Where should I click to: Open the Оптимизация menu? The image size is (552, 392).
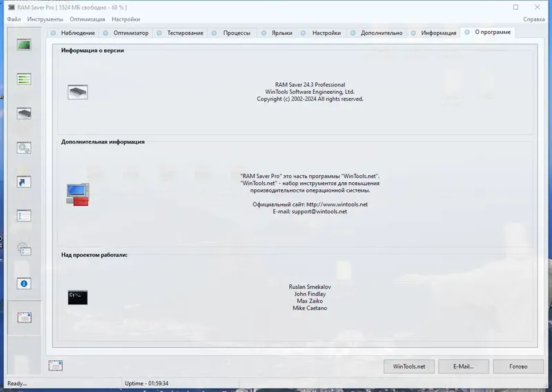tap(88, 19)
